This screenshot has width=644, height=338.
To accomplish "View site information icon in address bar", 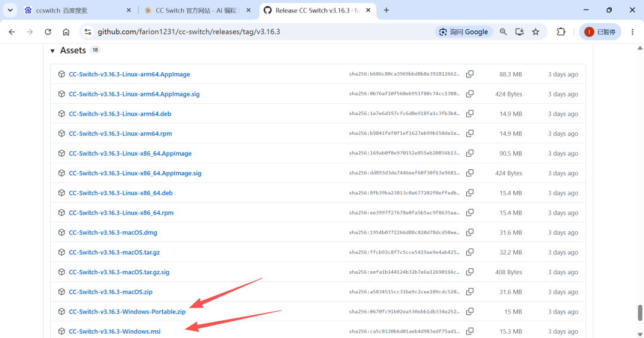I will pyautogui.click(x=88, y=32).
